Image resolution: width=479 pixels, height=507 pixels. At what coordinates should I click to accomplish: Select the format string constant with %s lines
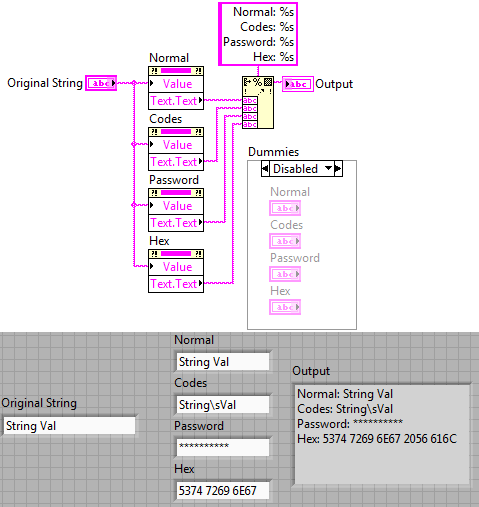[258, 34]
